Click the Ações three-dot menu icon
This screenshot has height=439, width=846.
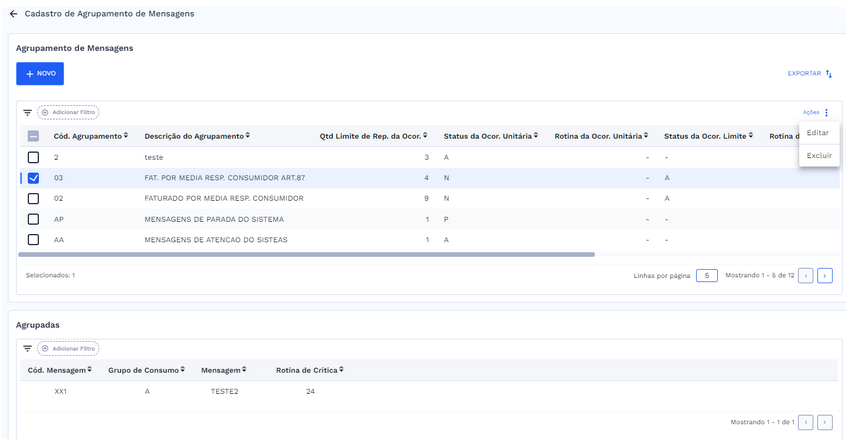826,113
